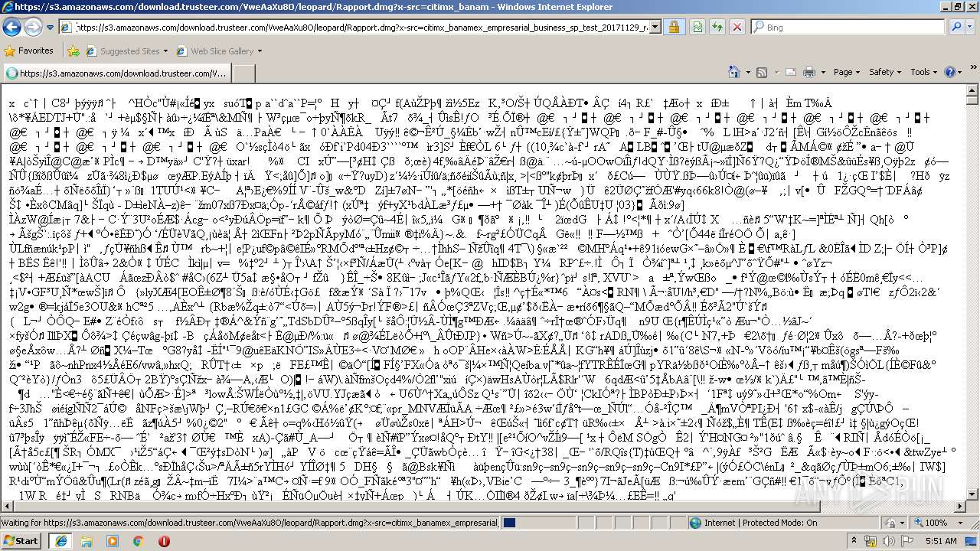Open the Help question mark menu
980x551 pixels.
952,72
